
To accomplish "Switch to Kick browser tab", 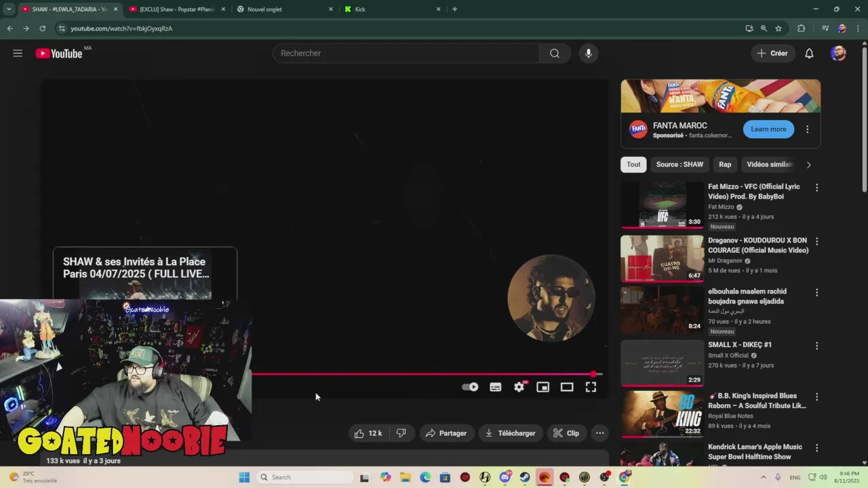I will point(392,9).
